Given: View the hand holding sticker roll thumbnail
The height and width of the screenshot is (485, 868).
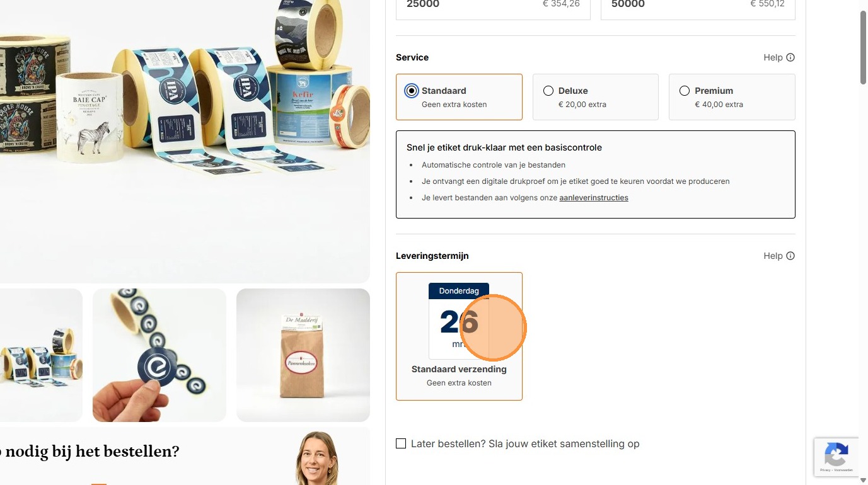Looking at the screenshot, I should coord(159,355).
